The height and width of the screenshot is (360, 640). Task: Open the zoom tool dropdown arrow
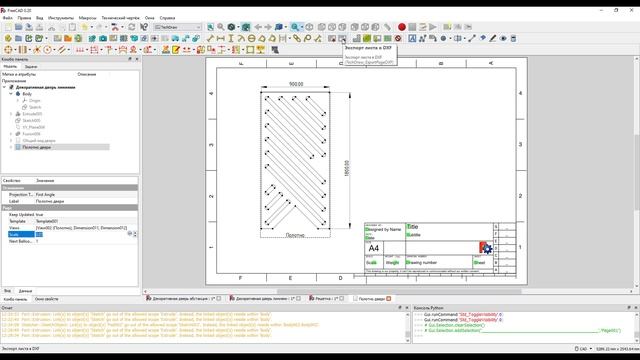pyautogui.click(x=302, y=27)
